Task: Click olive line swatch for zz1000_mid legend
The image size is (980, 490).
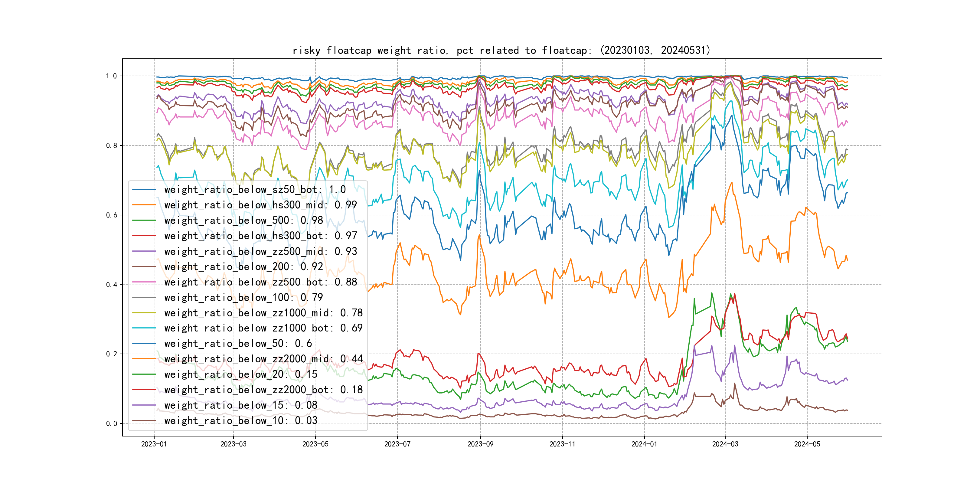Action: click(x=144, y=313)
